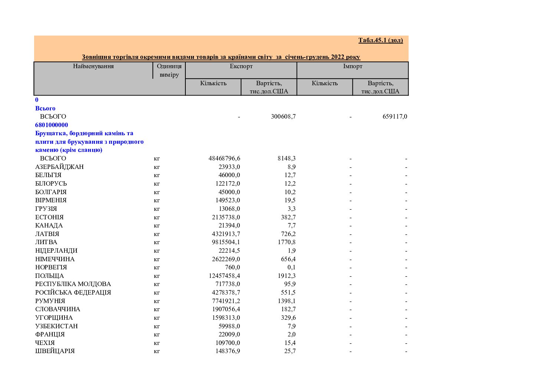
Task: Select the export Кількість subheader
Action: click(213, 83)
